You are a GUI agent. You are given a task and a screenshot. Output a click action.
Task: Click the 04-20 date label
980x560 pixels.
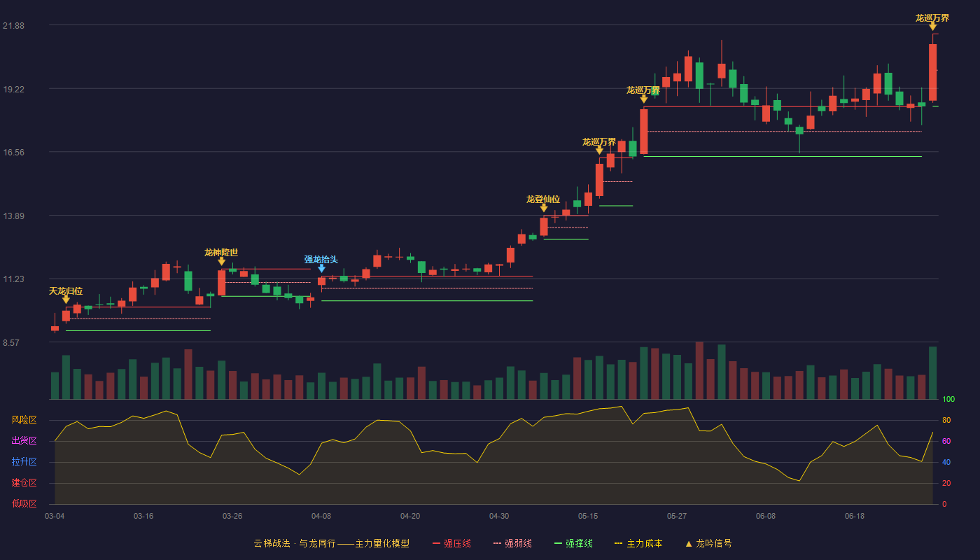click(x=410, y=516)
